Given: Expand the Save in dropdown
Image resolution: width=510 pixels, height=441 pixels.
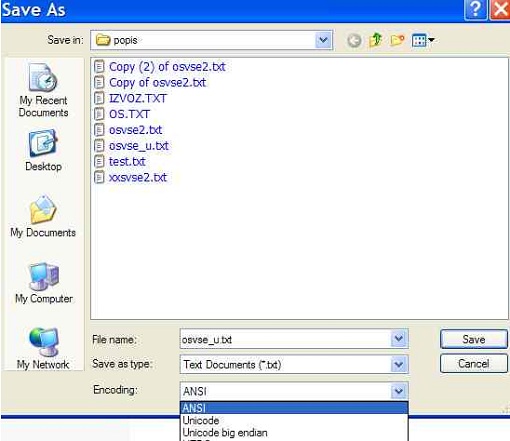Looking at the screenshot, I should 323,40.
